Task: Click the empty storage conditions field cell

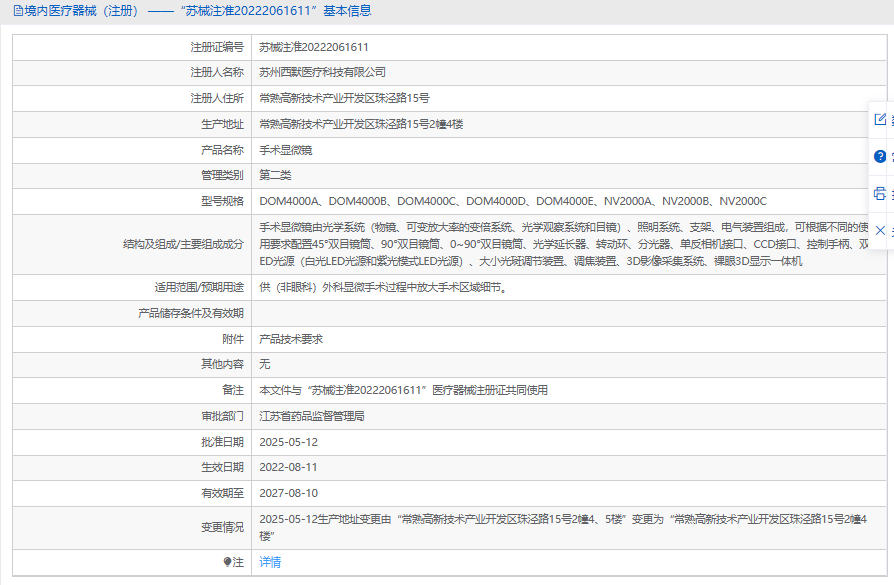Action: (x=560, y=313)
